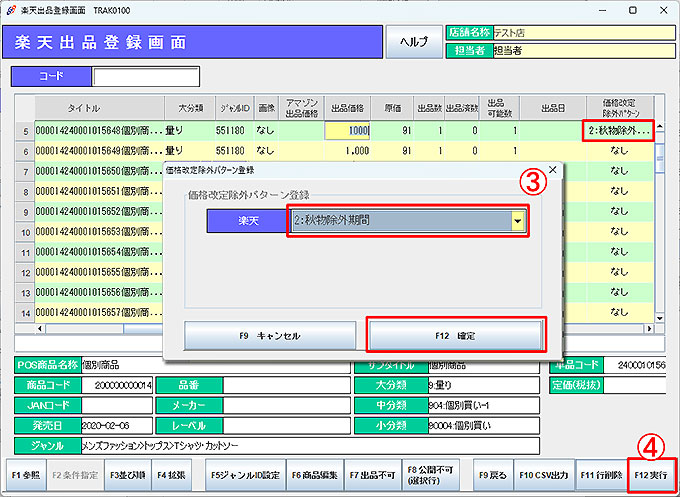Click F6 商品編集 button
Viewport: 680px width, 497px height.
[315, 473]
